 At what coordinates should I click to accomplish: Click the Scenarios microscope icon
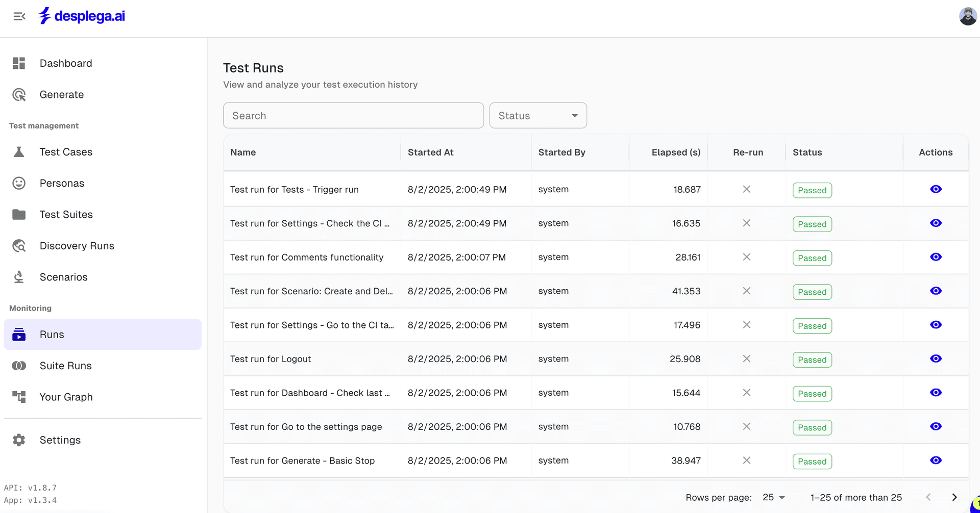click(19, 277)
